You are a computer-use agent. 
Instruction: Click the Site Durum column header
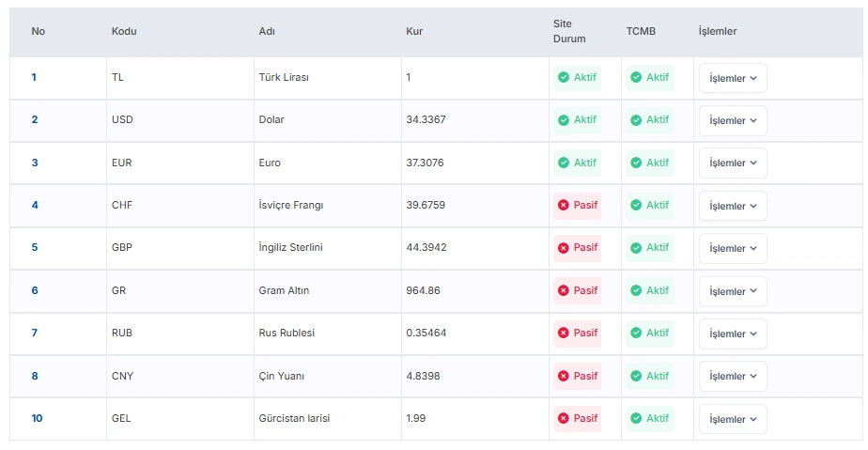pyautogui.click(x=569, y=31)
